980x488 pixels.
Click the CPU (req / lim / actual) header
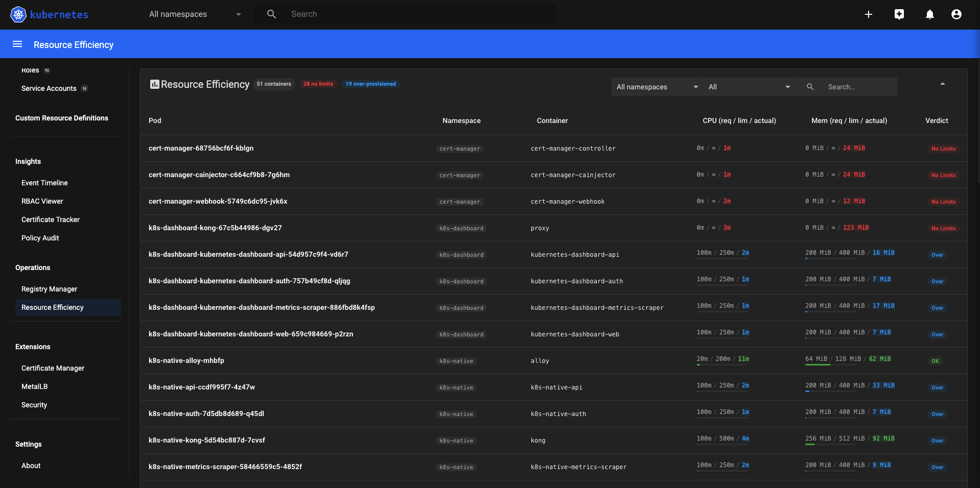tap(739, 120)
